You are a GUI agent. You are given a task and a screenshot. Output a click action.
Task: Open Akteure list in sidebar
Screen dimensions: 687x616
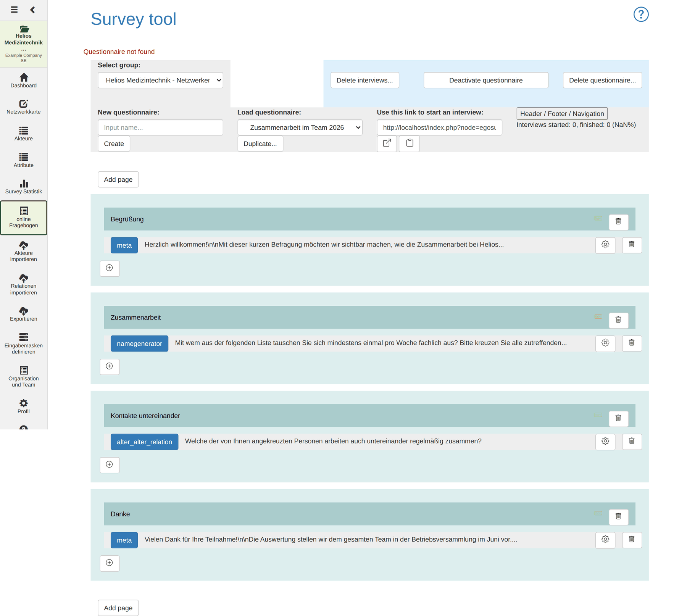click(24, 134)
